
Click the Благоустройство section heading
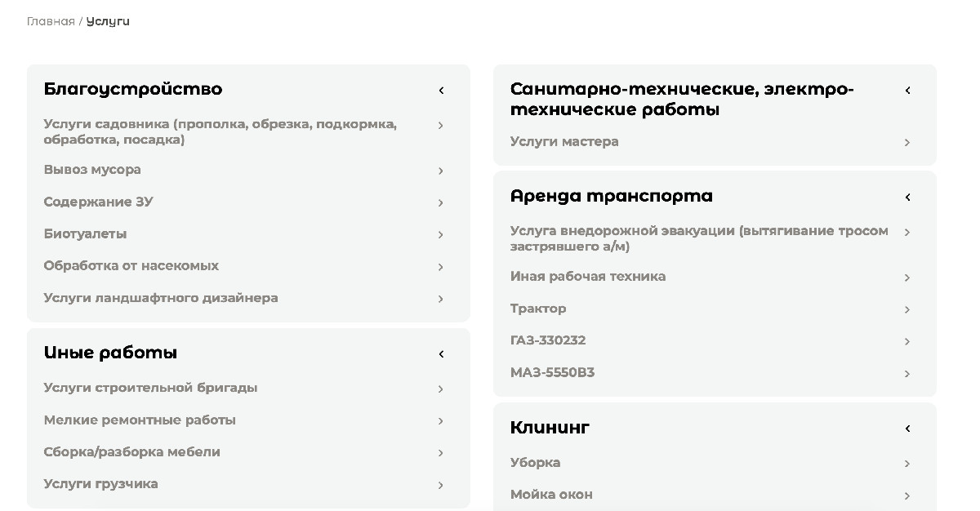[133, 89]
